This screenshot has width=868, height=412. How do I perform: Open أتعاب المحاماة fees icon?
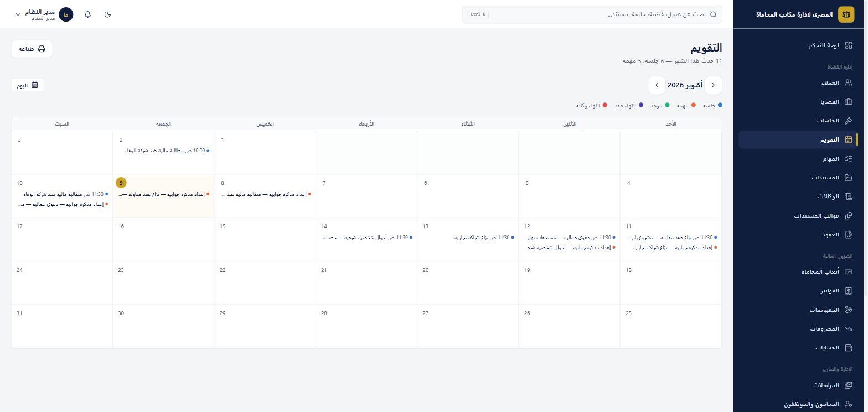coord(849,272)
